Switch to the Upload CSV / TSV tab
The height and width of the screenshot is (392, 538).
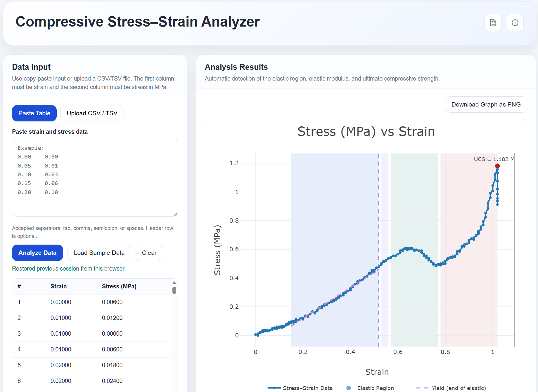pyautogui.click(x=92, y=113)
